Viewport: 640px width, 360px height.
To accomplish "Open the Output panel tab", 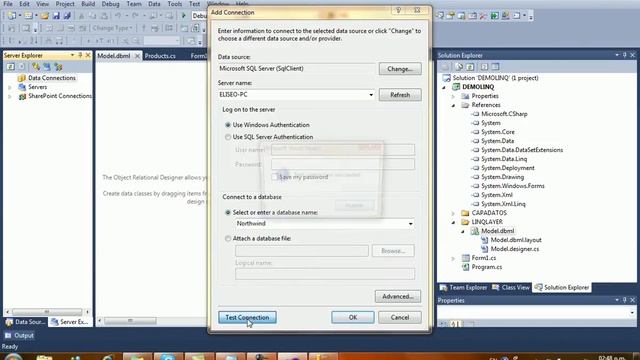I will (19, 336).
